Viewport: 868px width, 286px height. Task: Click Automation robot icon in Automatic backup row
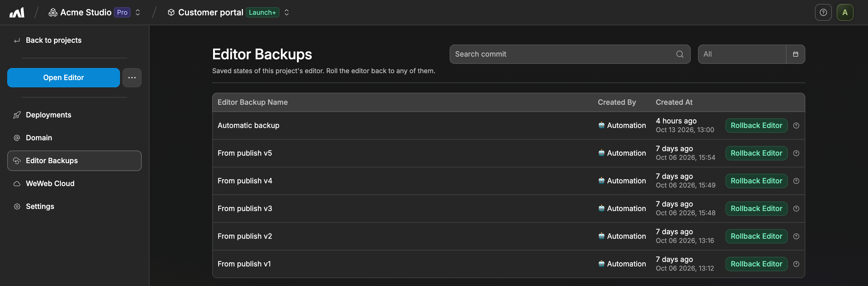tap(602, 125)
